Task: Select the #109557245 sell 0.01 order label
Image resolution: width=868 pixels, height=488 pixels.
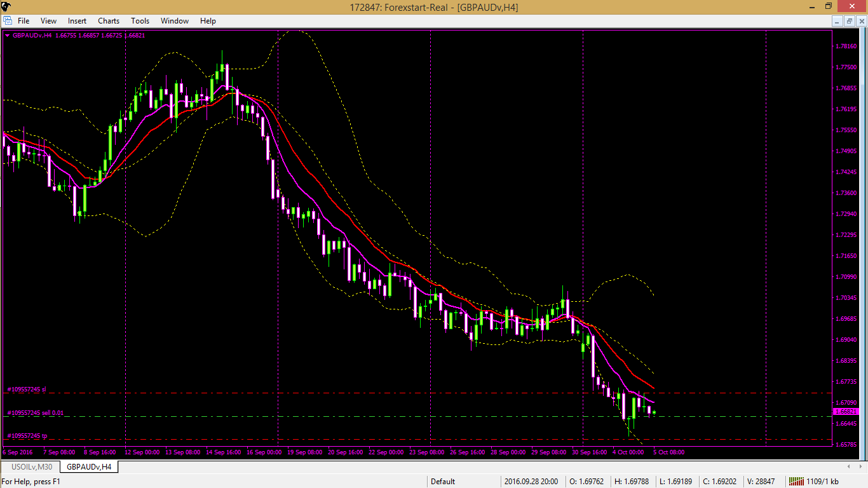Action: tap(36, 413)
